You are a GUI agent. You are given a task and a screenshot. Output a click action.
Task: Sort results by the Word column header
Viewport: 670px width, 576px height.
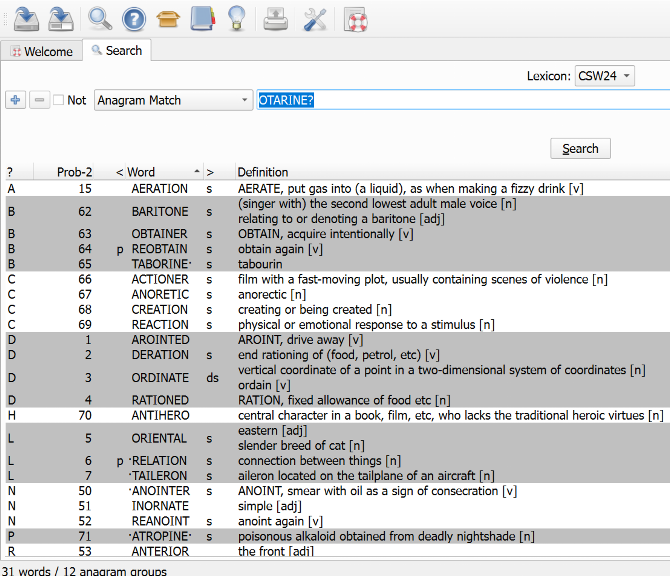[155, 172]
